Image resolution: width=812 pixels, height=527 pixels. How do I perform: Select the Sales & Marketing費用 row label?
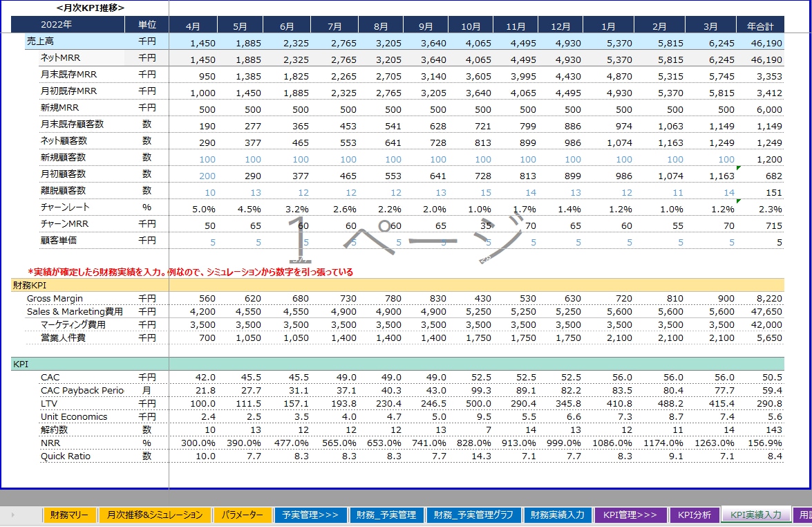tap(75, 311)
